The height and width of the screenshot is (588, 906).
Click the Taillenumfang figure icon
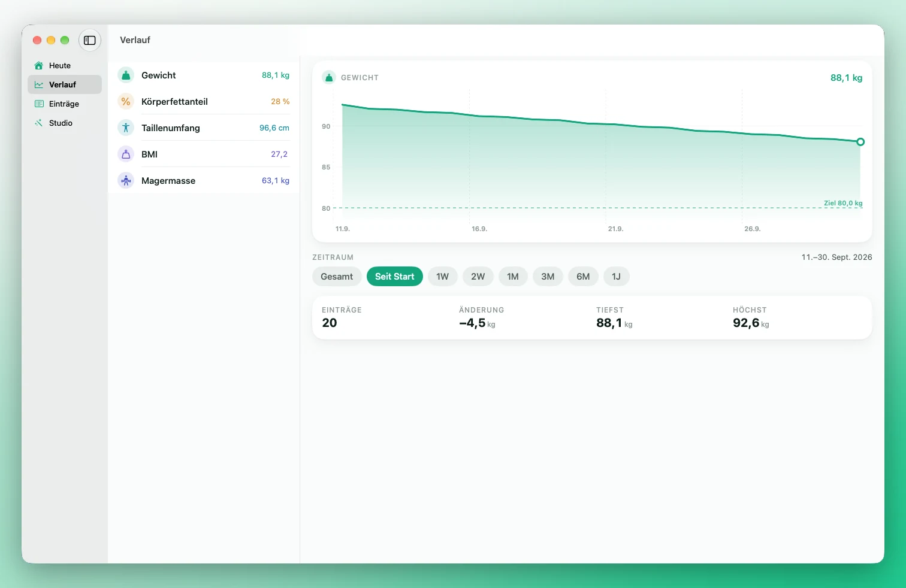[x=126, y=128]
